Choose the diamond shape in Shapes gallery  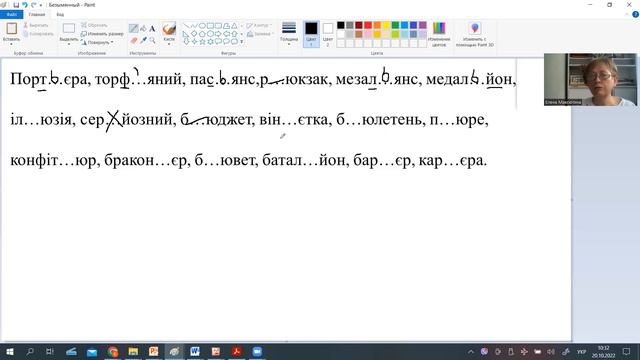pyautogui.click(x=194, y=34)
